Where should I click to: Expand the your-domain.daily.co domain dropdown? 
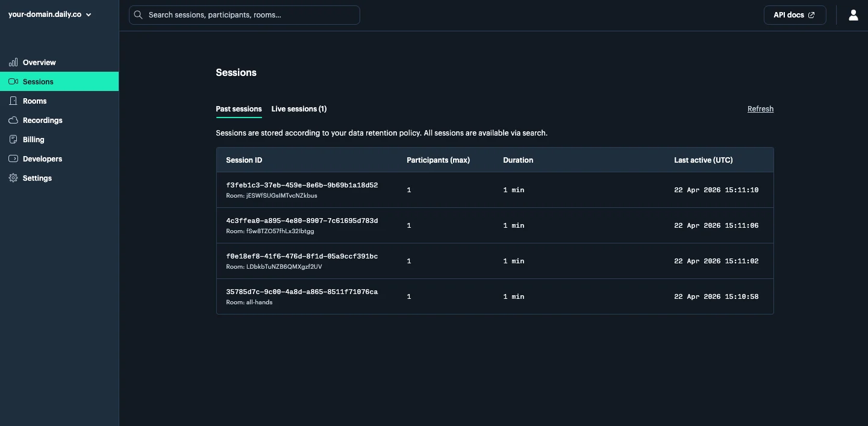tap(49, 15)
